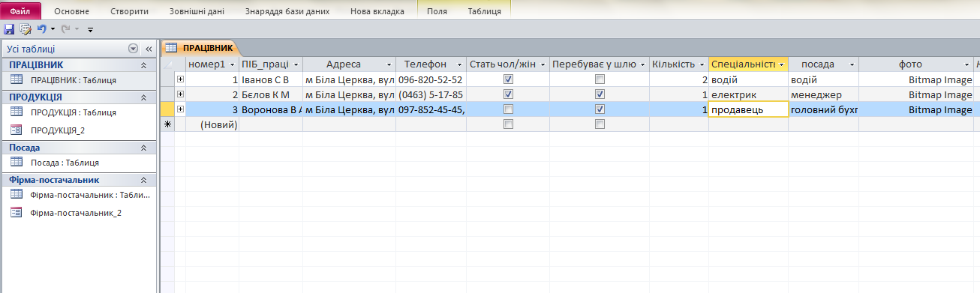
Task: Open номер1 column filter dropdown
Action: (232, 65)
